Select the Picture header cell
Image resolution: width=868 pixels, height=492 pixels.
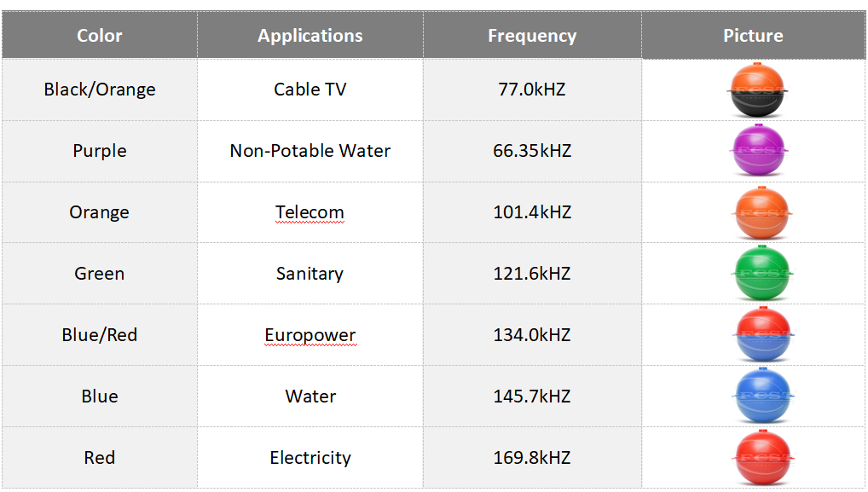(x=753, y=36)
